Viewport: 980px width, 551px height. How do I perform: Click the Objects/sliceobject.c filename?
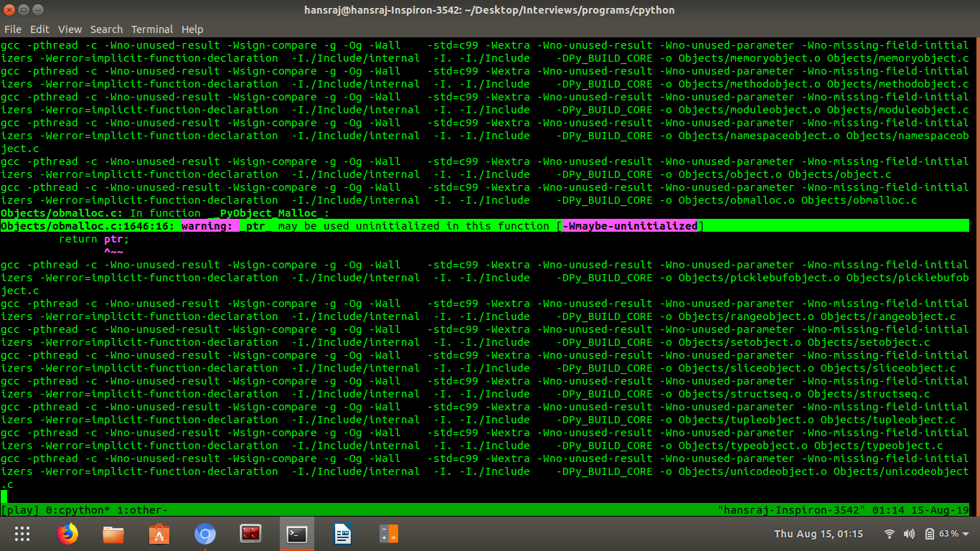point(888,368)
